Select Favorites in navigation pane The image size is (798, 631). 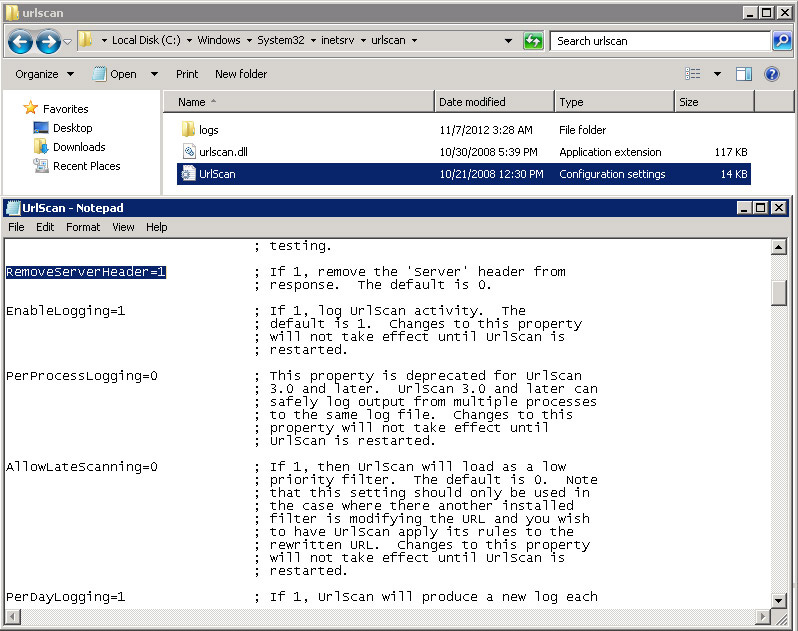[65, 109]
